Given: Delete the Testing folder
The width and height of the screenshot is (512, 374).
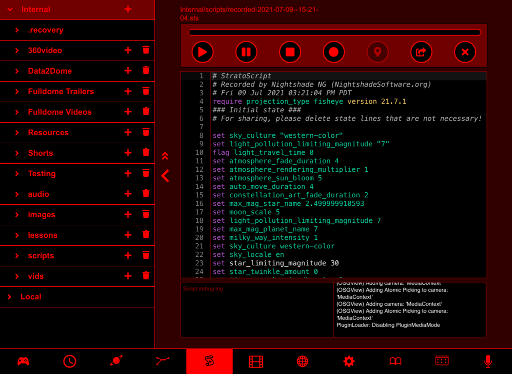Looking at the screenshot, I should pos(146,173).
